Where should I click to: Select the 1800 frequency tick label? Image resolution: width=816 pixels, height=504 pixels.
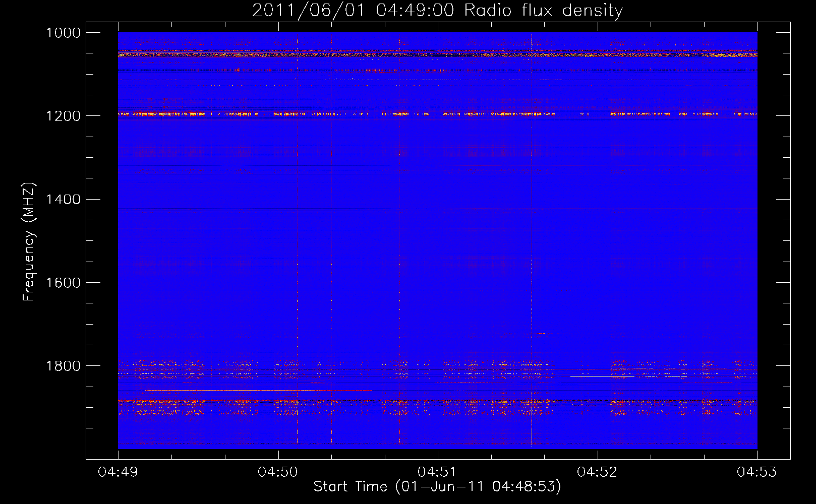63,365
